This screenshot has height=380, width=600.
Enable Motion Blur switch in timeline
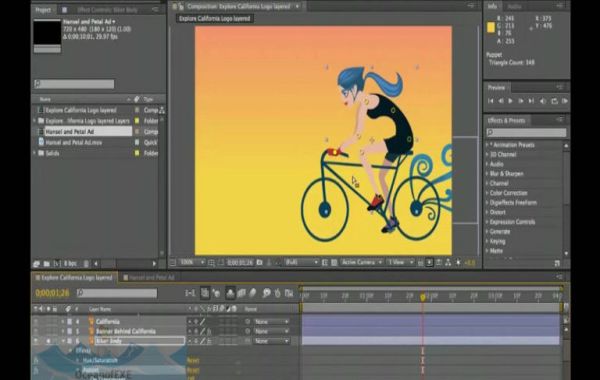tap(253, 293)
